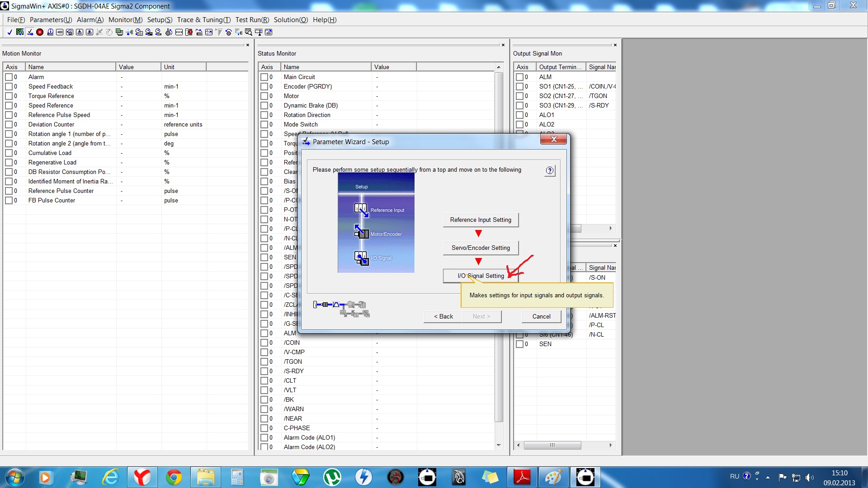The width and height of the screenshot is (868, 488).
Task: Show hidden system tray icons arrow
Action: 768,477
